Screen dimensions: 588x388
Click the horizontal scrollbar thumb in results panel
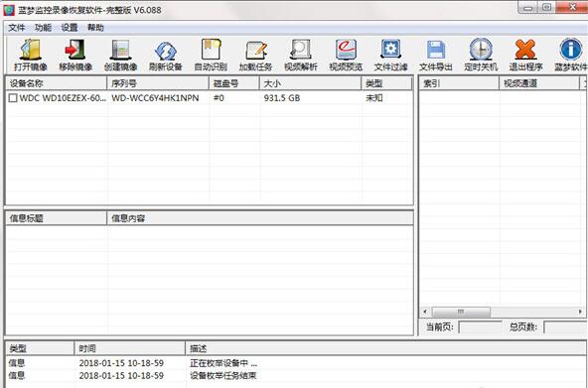[x=461, y=312]
